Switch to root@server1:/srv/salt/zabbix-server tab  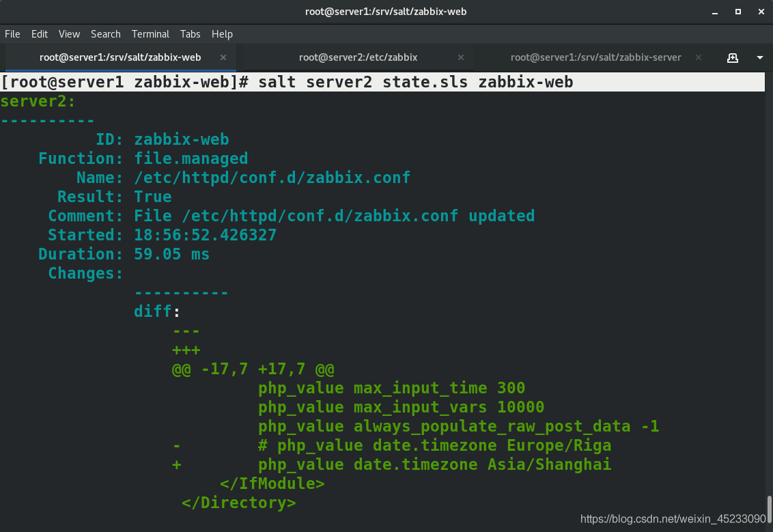595,57
